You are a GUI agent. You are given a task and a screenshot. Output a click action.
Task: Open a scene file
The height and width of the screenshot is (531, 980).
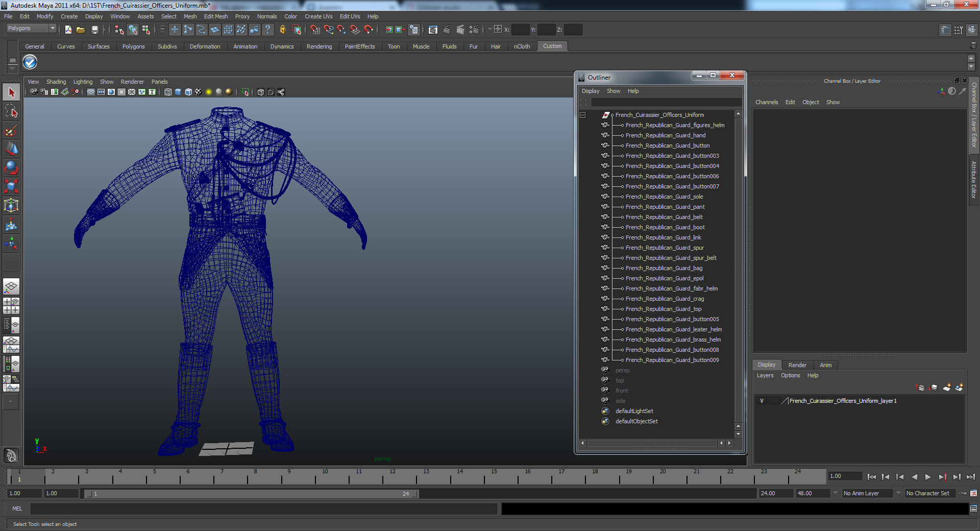81,30
